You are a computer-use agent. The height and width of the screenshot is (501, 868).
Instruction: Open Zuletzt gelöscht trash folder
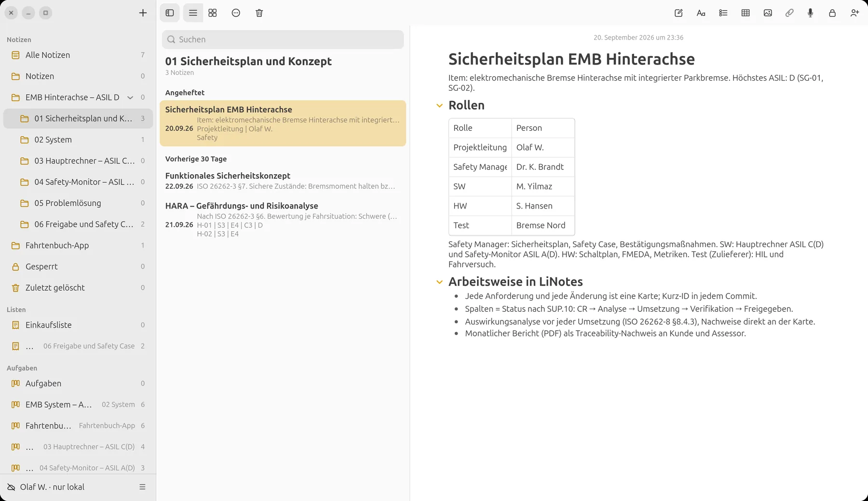[x=78, y=288]
